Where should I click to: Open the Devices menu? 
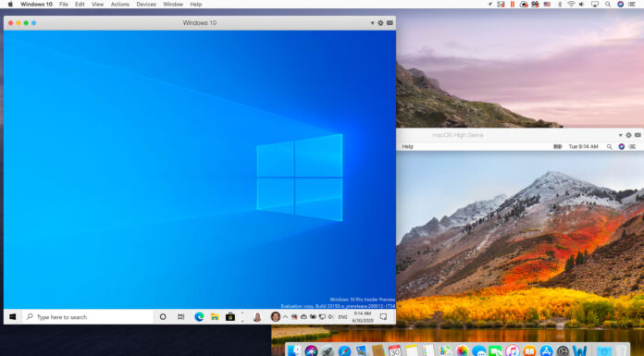coord(146,4)
